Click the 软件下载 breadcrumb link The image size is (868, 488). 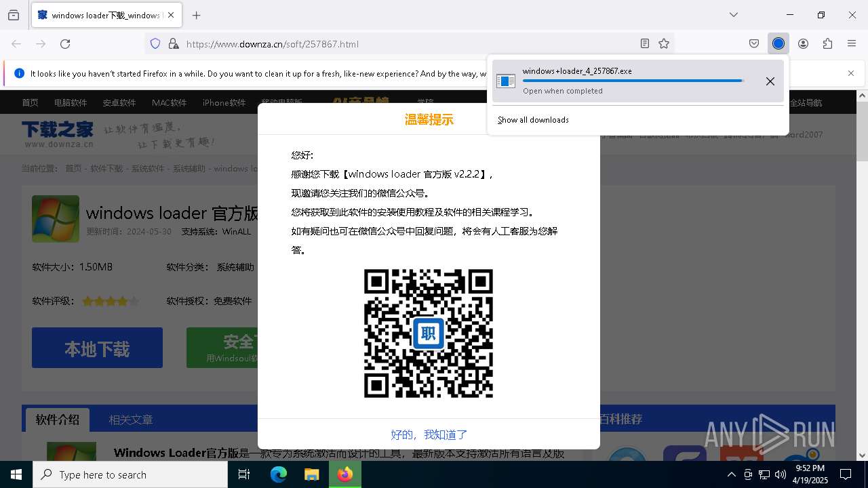pyautogui.click(x=106, y=168)
